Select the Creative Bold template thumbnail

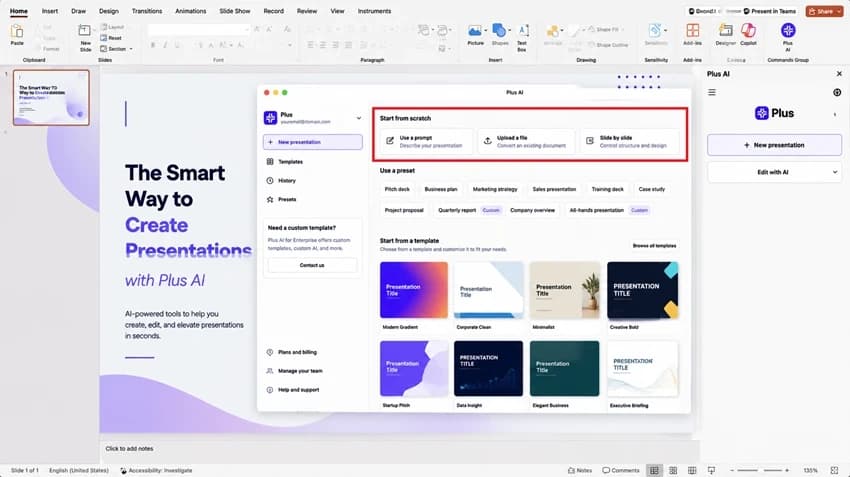642,290
